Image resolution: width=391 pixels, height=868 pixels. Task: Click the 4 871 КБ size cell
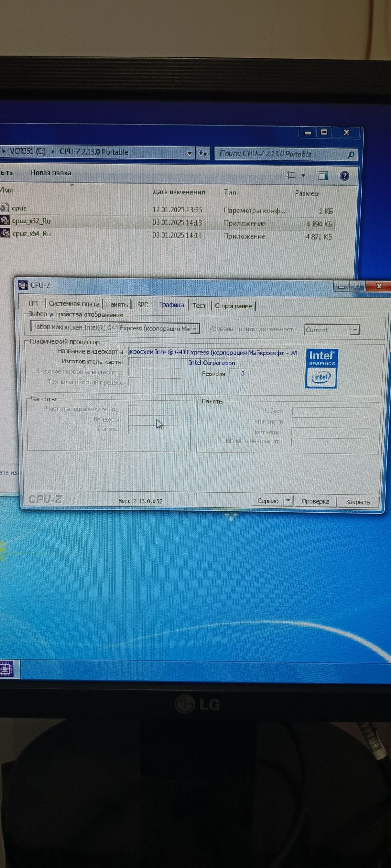click(319, 236)
